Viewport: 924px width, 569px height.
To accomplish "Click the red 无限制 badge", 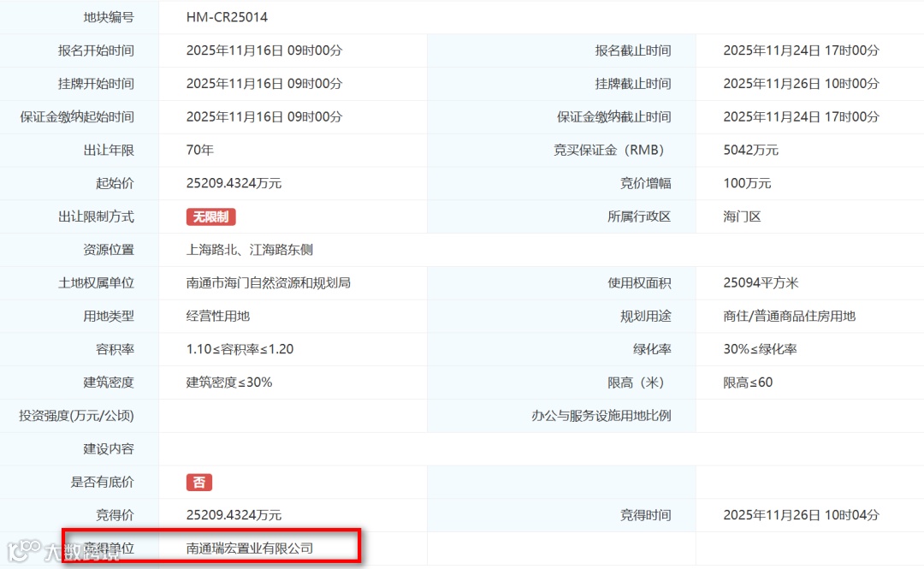I will click(x=211, y=217).
